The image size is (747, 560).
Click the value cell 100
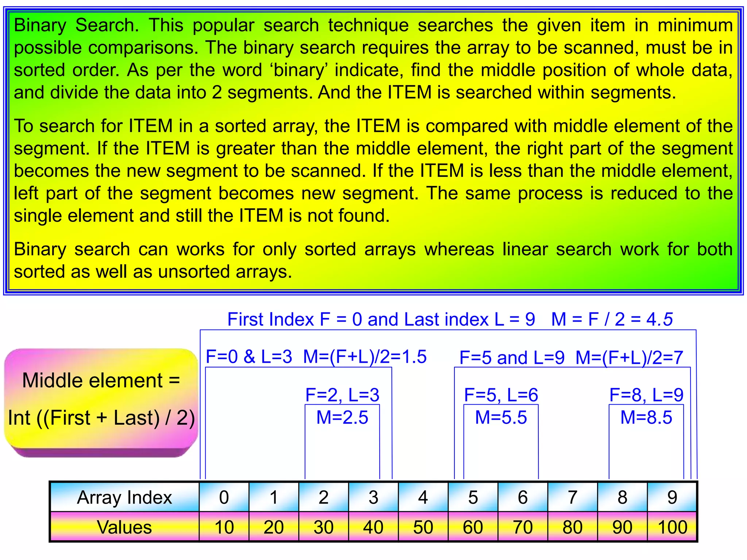[x=672, y=527]
